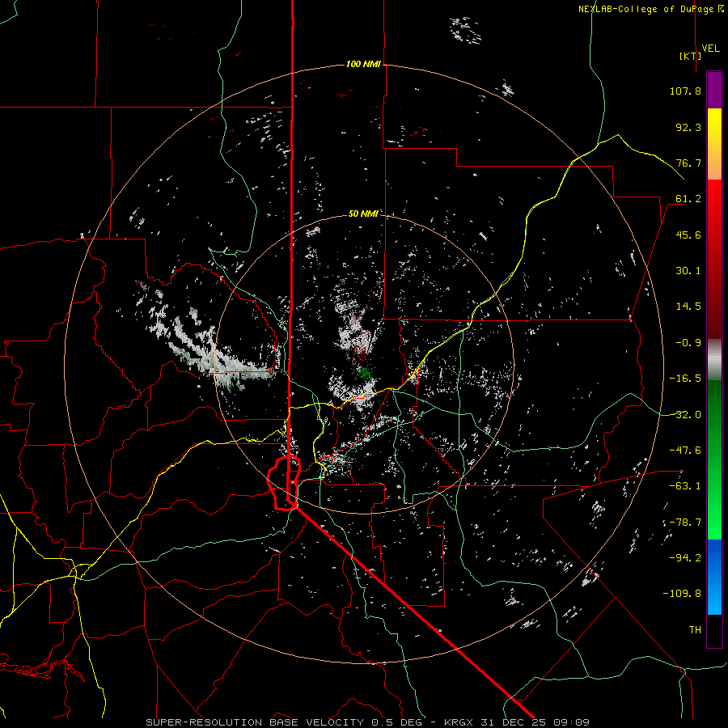Click the -32.0 velocity scale value
The height and width of the screenshot is (728, 728).
pos(685,415)
